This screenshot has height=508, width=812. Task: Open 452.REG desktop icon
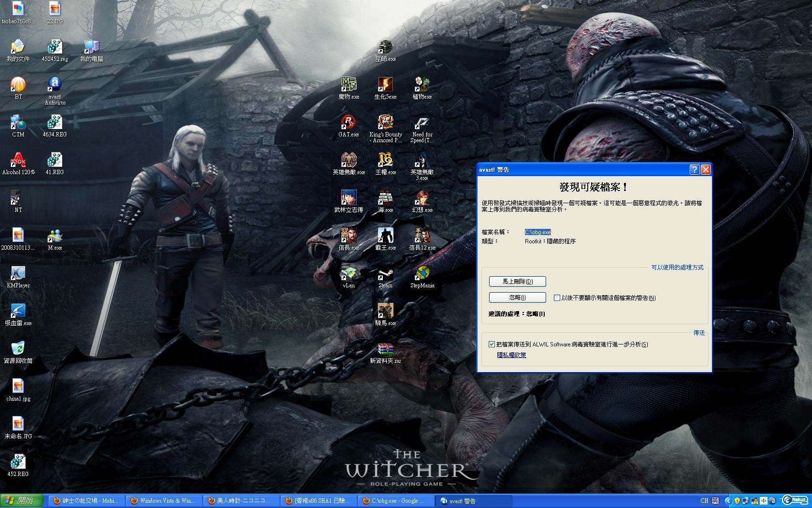tap(18, 465)
